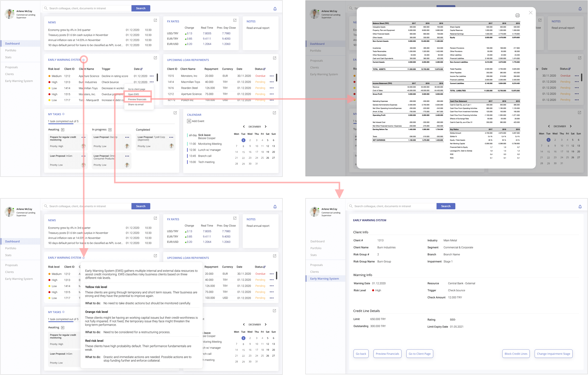Image resolution: width=588 pixels, height=375 pixels.
Task: Click 'Read annual report' note in top-left dashboard
Action: 258,28
